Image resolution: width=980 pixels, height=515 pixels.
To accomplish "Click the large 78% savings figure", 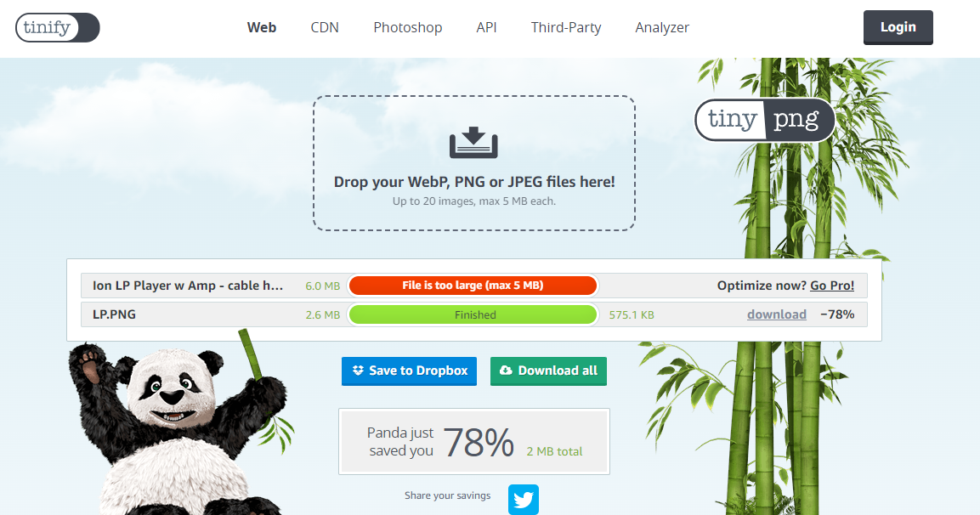I will tap(479, 443).
